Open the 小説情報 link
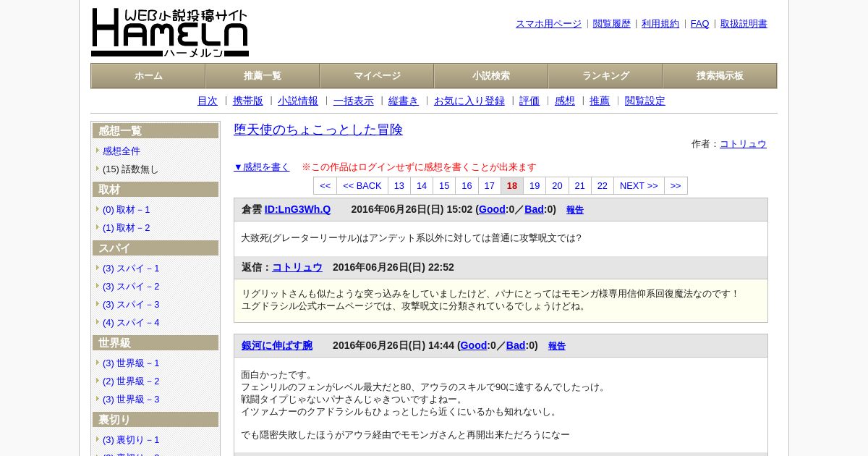The height and width of the screenshot is (456, 868). click(298, 101)
